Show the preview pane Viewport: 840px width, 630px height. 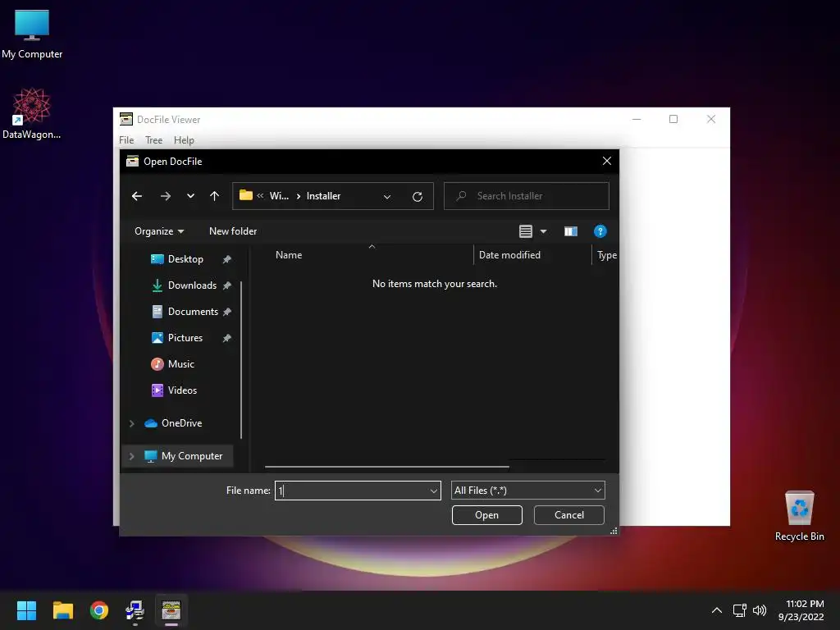point(571,231)
